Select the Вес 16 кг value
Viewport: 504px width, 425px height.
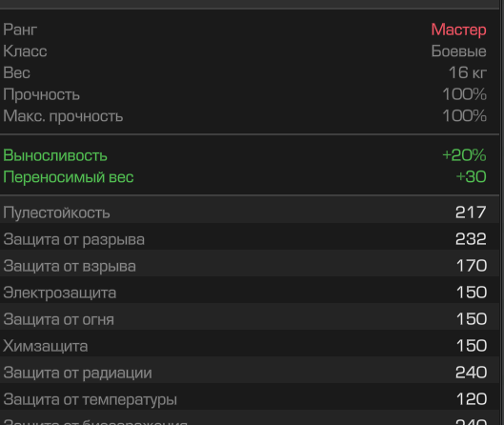(468, 72)
